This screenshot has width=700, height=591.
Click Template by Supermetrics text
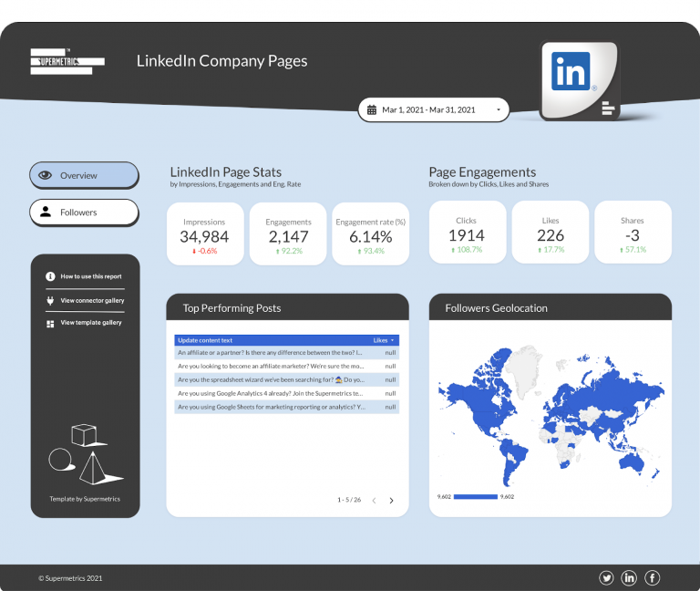(x=85, y=499)
